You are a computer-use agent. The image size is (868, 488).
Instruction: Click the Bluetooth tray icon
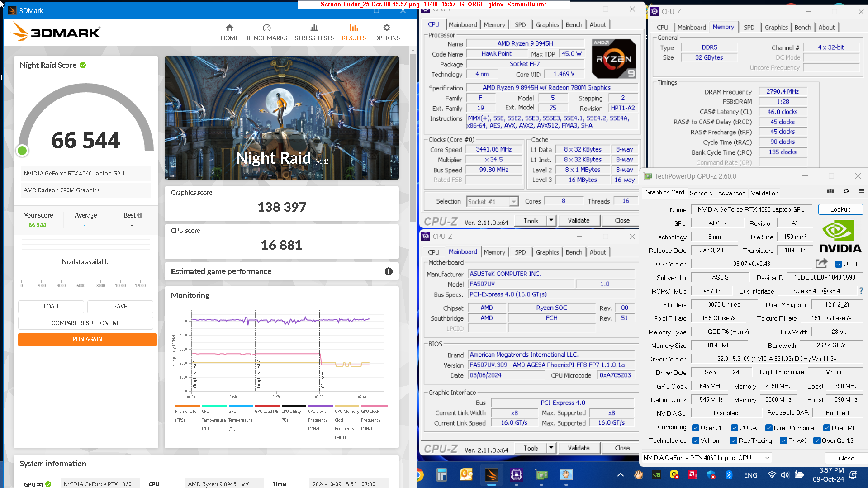pos(729,475)
